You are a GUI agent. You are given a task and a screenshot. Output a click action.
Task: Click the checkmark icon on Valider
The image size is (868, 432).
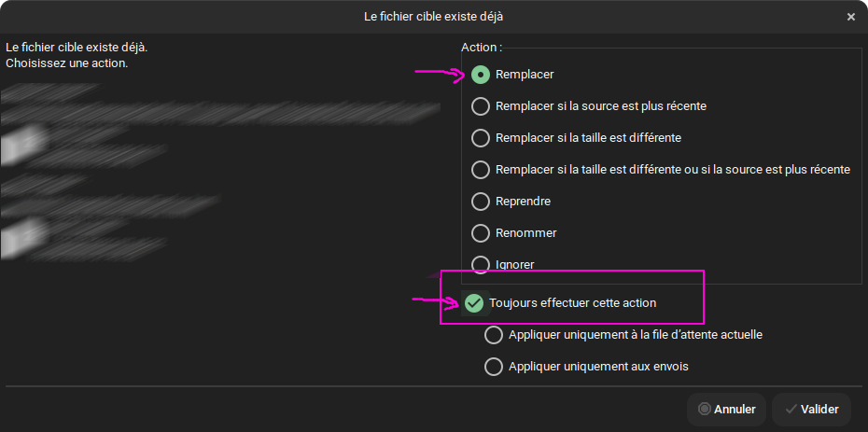[x=791, y=409]
